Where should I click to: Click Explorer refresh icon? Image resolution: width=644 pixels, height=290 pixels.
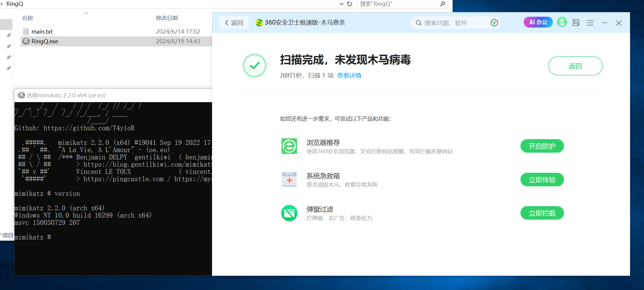pyautogui.click(x=350, y=4)
